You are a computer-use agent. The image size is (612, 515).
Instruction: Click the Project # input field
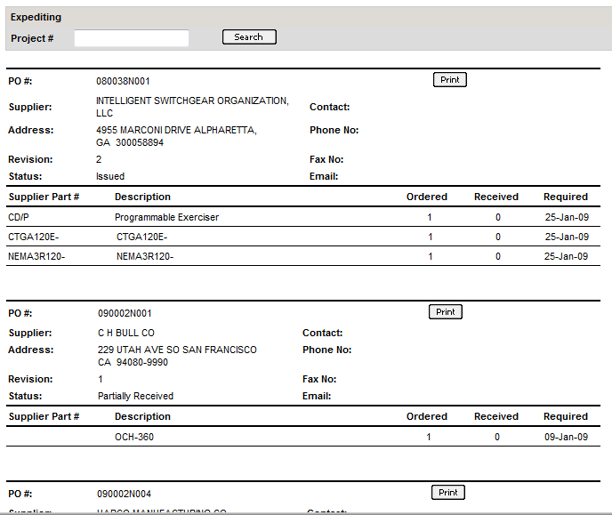pos(131,38)
